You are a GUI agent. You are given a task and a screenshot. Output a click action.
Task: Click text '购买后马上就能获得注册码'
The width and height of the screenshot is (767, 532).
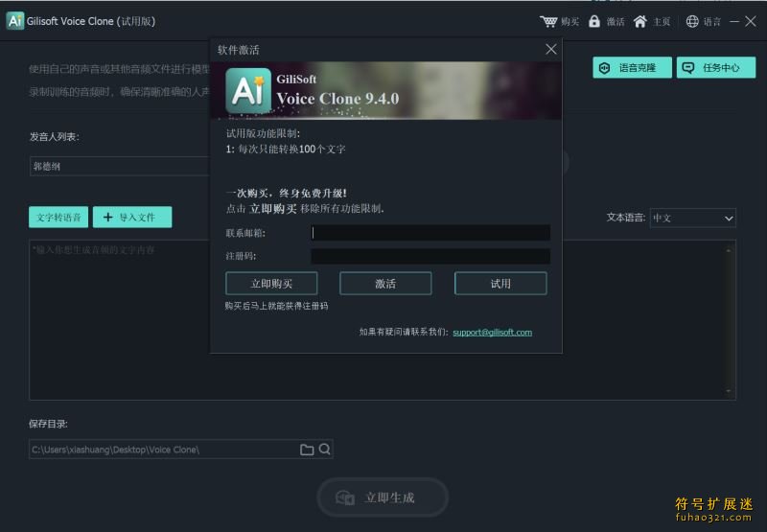click(276, 306)
